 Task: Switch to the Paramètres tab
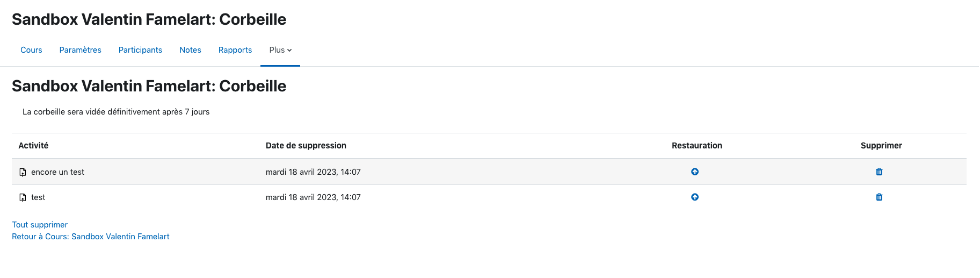tap(81, 50)
